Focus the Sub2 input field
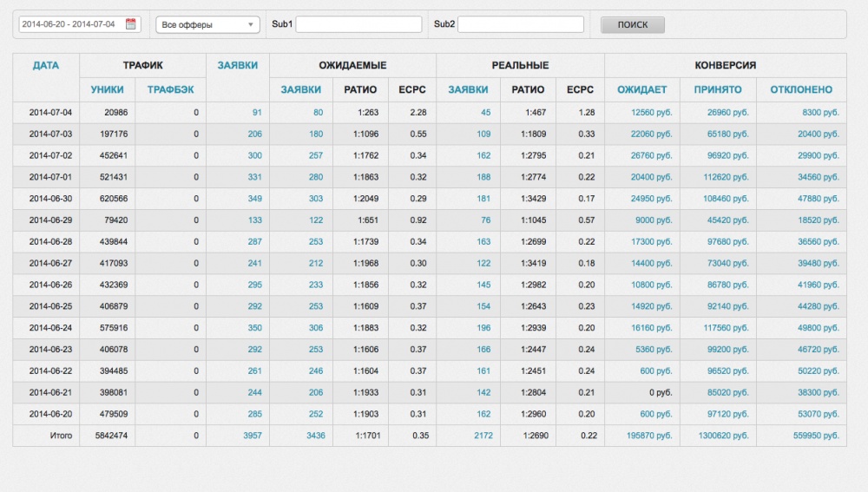The height and width of the screenshot is (492, 868). 521,24
